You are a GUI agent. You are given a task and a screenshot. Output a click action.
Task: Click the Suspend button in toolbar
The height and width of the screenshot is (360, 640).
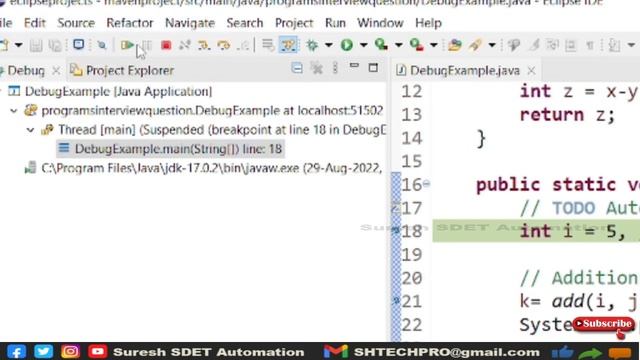147,45
